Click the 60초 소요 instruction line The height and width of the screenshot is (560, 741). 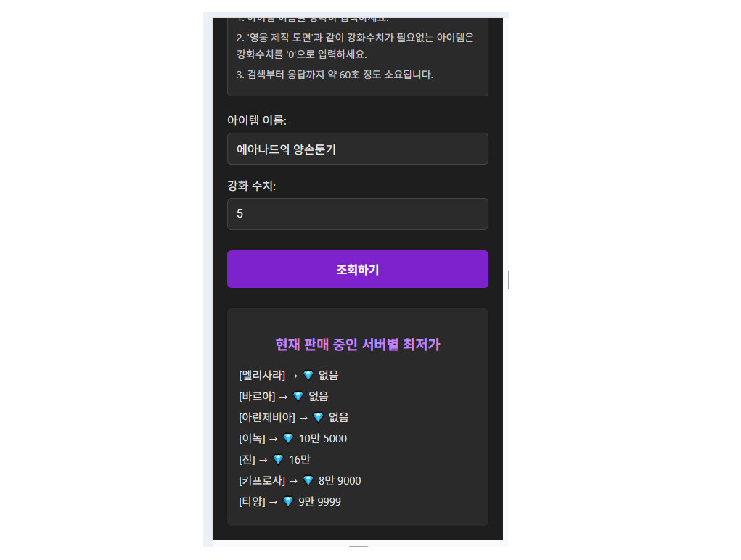335,75
